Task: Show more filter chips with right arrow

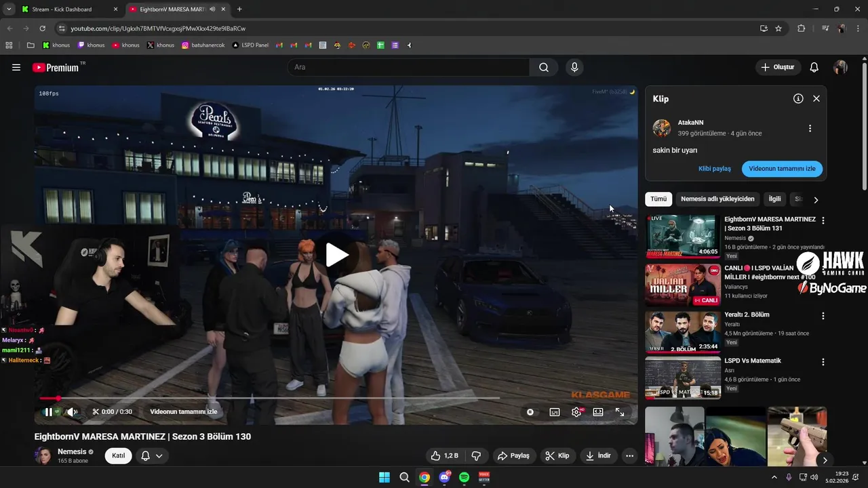Action: [816, 200]
